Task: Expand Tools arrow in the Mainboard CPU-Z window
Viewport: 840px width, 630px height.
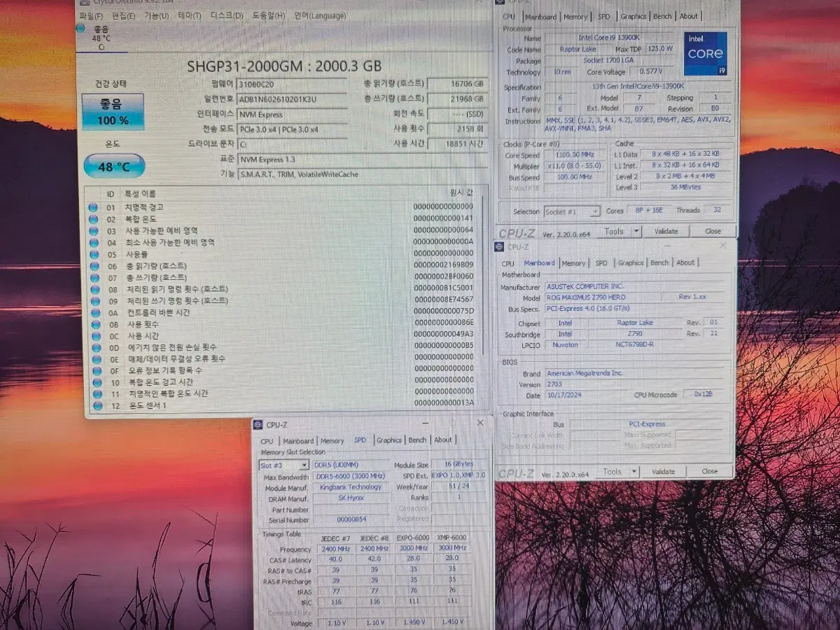Action: tap(634, 471)
